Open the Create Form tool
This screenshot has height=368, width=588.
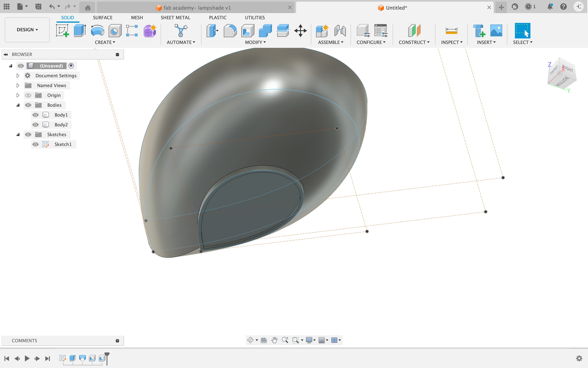pos(150,31)
